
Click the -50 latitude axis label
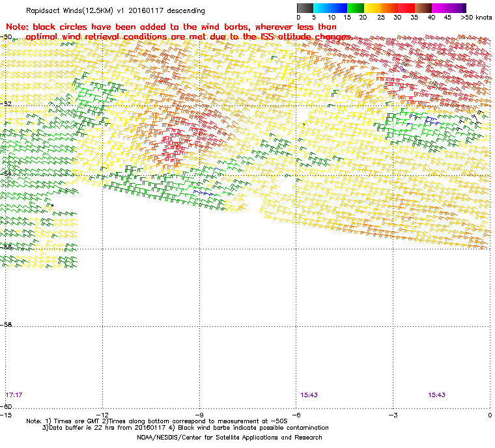click(6, 37)
